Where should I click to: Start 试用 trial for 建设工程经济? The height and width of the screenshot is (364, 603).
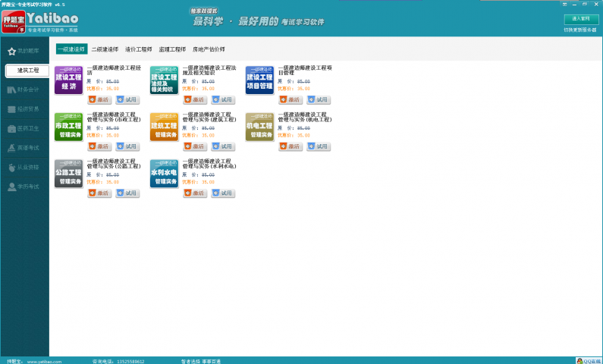tap(127, 99)
